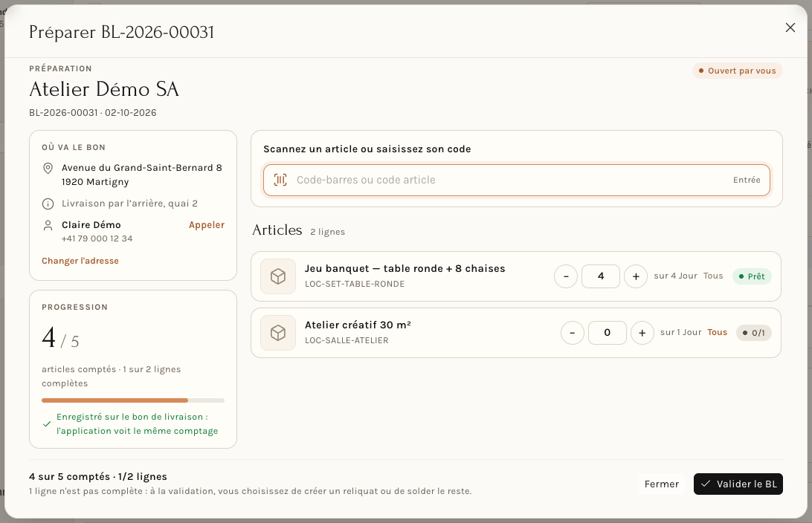Call Claire Démo via Appeler link

coord(207,225)
